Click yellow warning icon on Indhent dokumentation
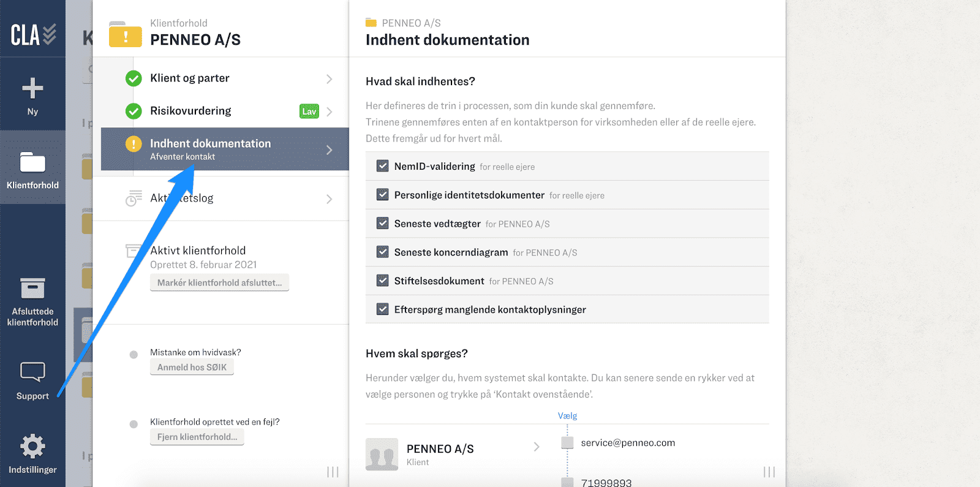980x487 pixels. pyautogui.click(x=134, y=144)
